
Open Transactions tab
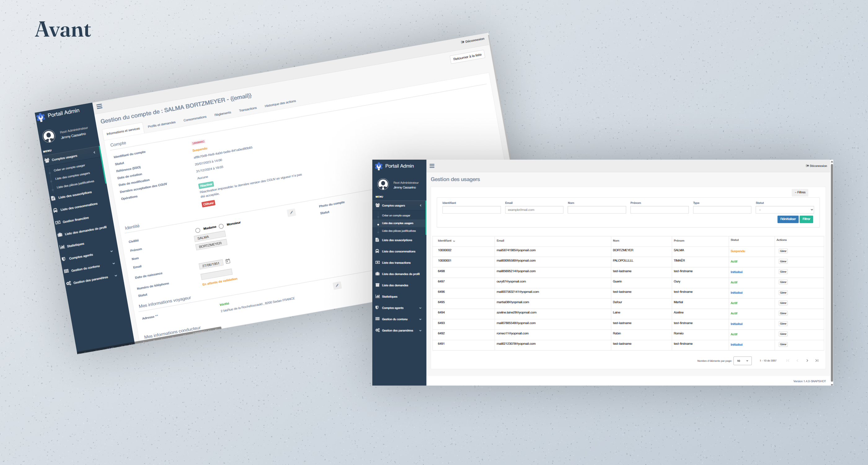[x=248, y=109]
